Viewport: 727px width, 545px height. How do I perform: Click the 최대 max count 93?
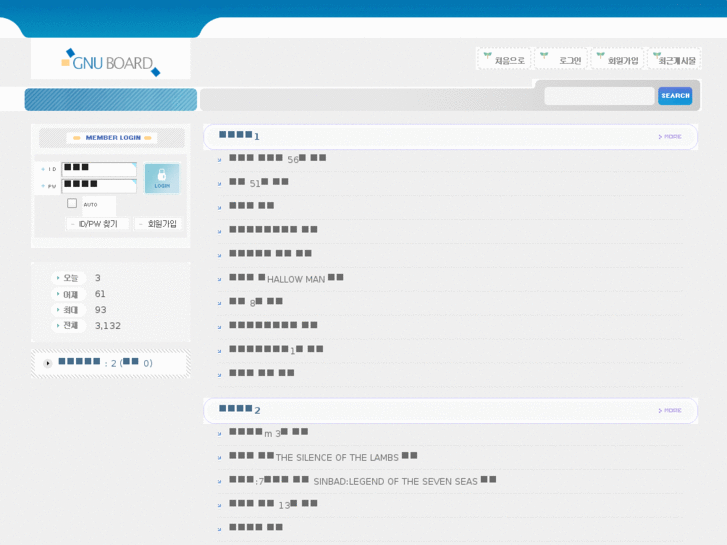click(x=101, y=310)
